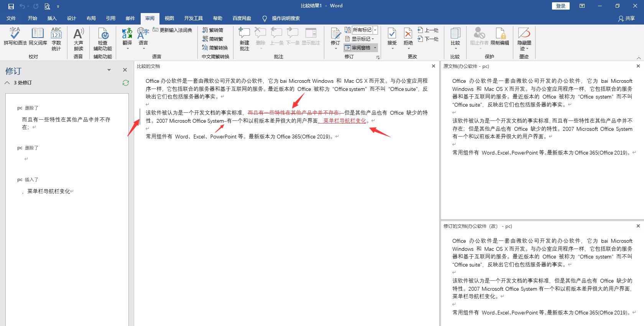
Task: Click the Redo icon in quick access toolbar
Action: (36, 6)
